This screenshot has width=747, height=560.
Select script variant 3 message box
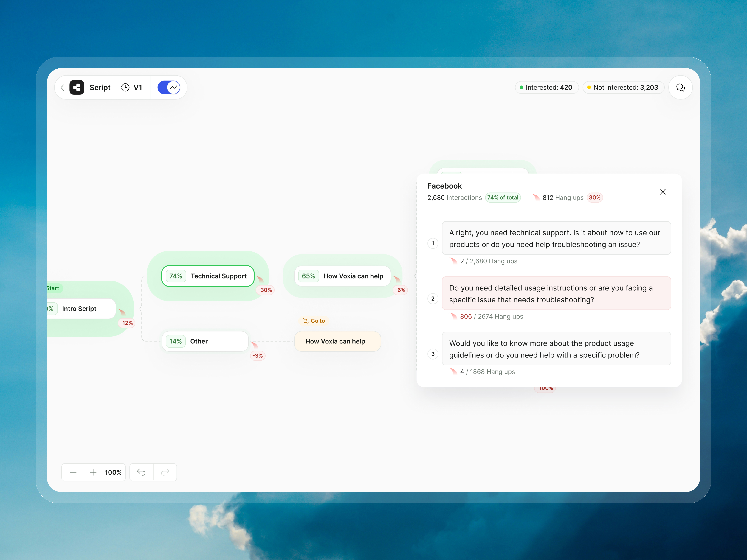pos(556,349)
